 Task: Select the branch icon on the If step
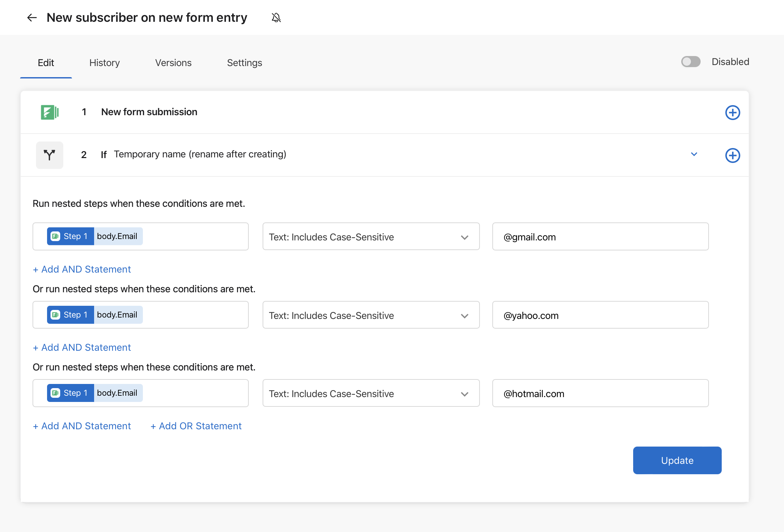pos(49,155)
